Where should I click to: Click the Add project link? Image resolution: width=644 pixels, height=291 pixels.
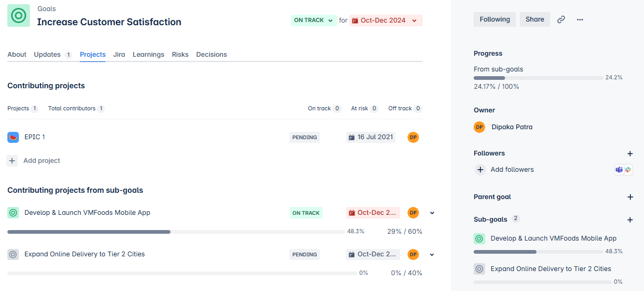coord(42,161)
